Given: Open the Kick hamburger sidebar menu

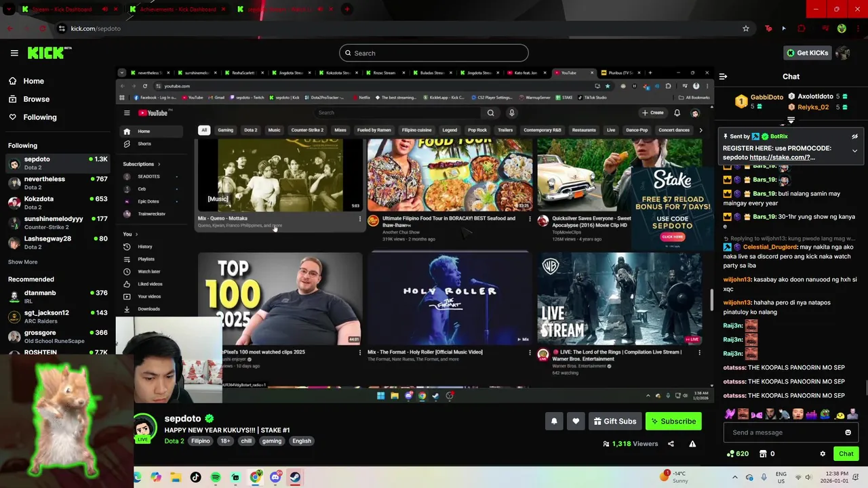Looking at the screenshot, I should click(x=14, y=53).
